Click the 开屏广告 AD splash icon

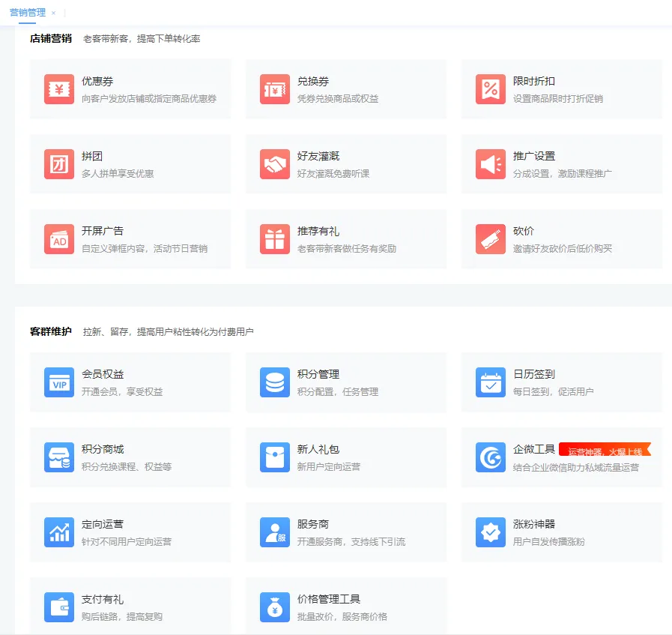[x=59, y=240]
